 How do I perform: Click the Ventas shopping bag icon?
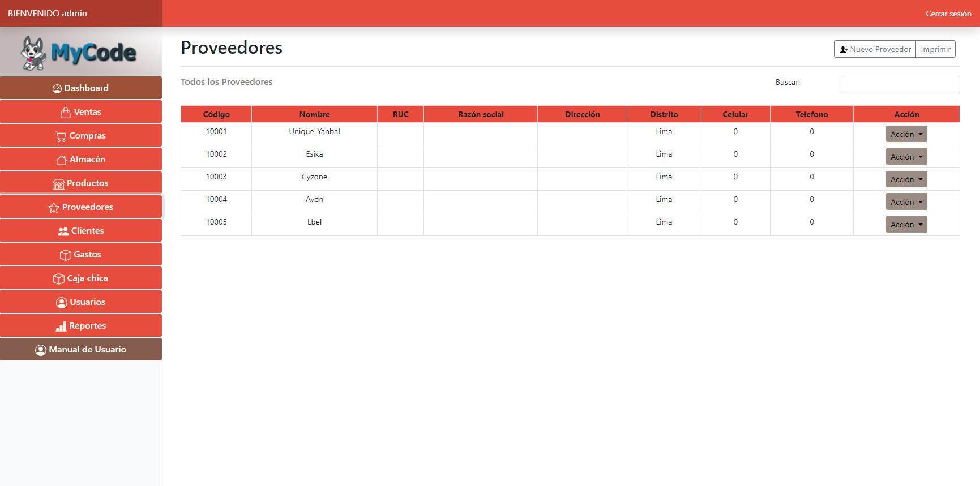[66, 112]
